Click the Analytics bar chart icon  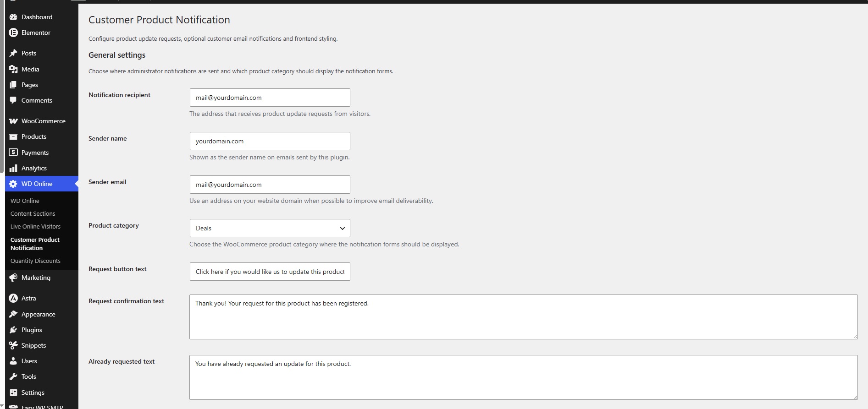13,168
